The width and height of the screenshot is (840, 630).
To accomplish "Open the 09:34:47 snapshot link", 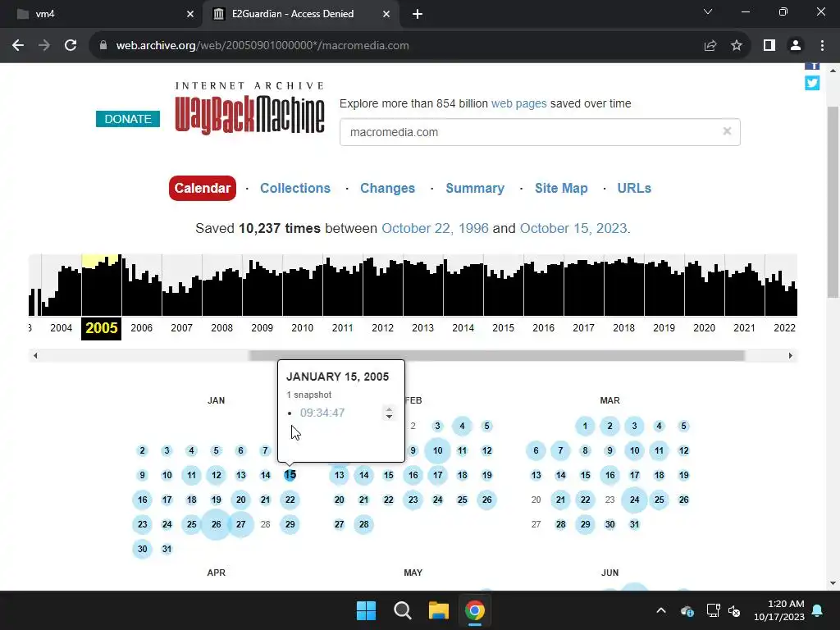I will point(322,413).
